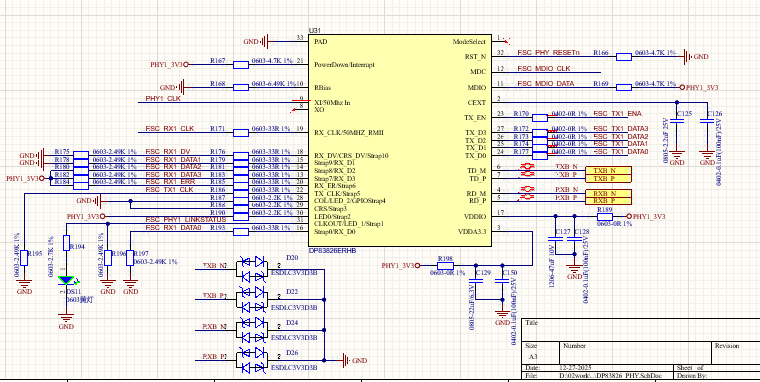
Task: Select GND symbol below LED DS11
Action: [x=66, y=321]
